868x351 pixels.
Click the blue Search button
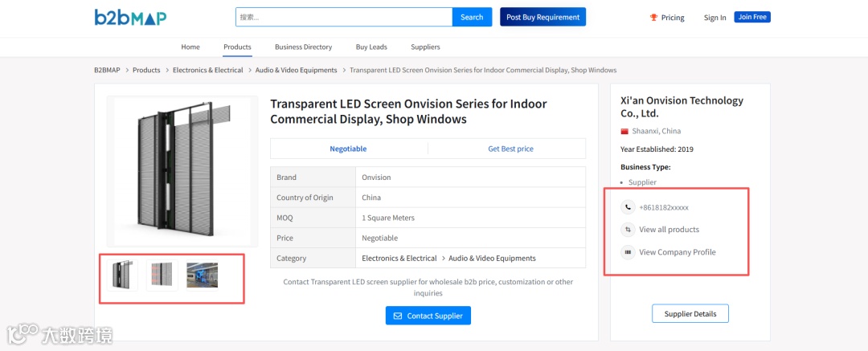(473, 17)
